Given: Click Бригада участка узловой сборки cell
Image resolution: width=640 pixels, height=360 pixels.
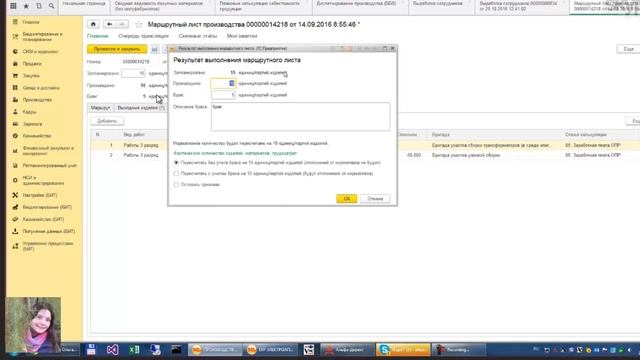Looking at the screenshot, I should point(466,156).
